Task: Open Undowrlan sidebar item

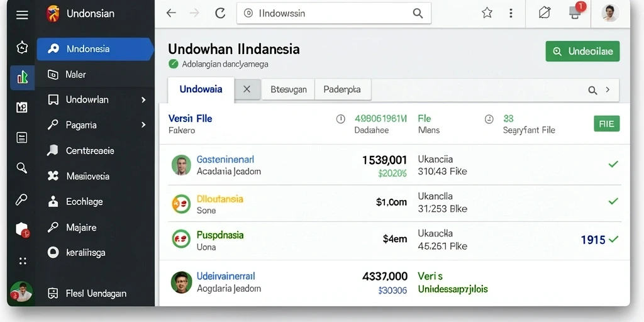Action: [x=95, y=100]
